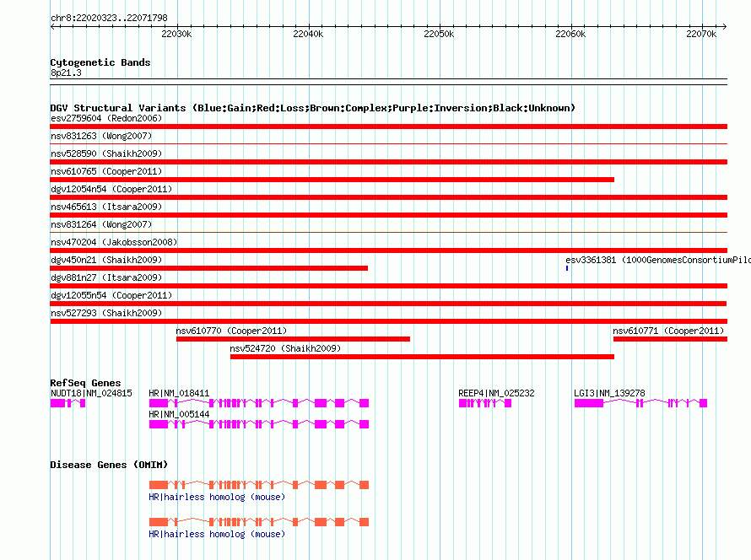Select the HR|NM_005144 gene label
Image resolution: width=751 pixels, height=560 pixels.
coord(179,414)
